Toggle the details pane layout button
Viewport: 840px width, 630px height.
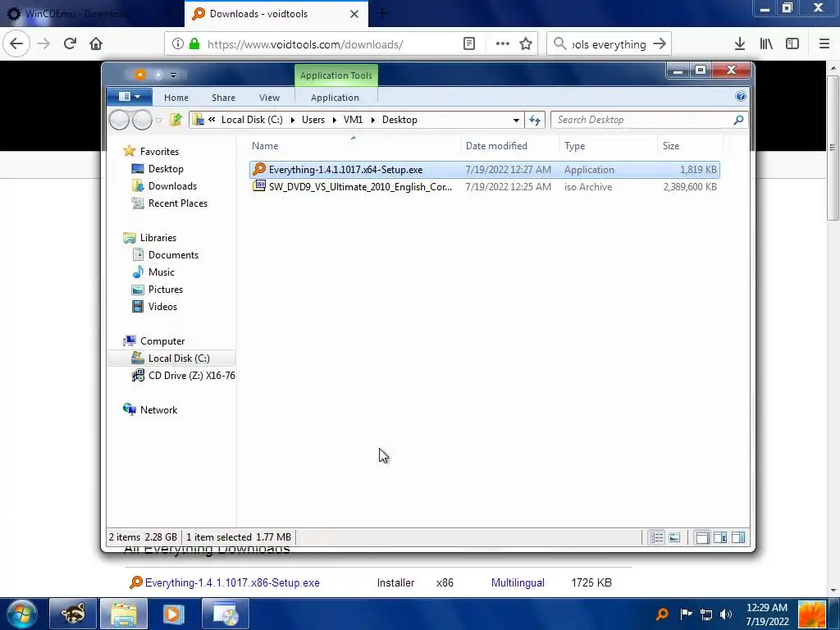720,537
